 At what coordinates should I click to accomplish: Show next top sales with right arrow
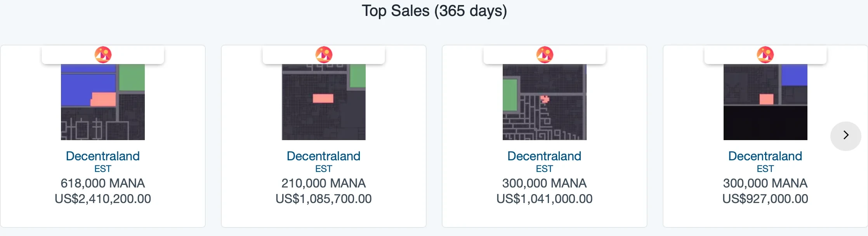pyautogui.click(x=845, y=135)
